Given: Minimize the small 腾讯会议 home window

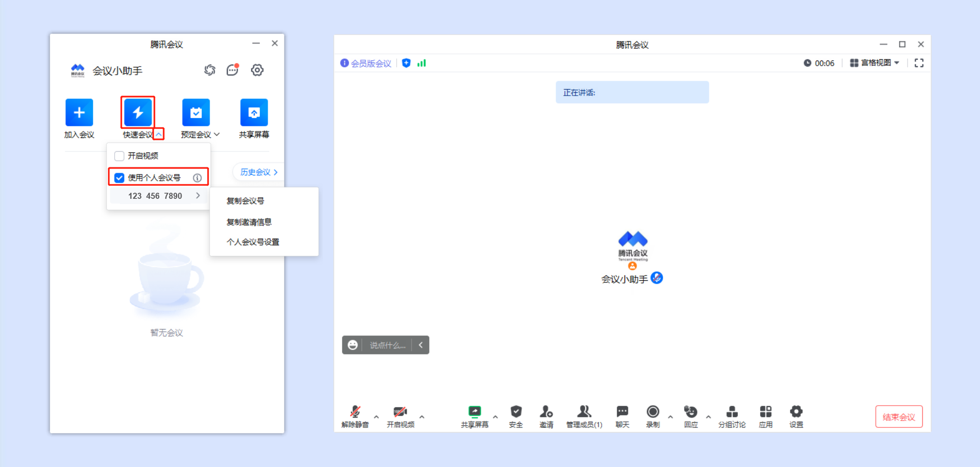Looking at the screenshot, I should (256, 43).
